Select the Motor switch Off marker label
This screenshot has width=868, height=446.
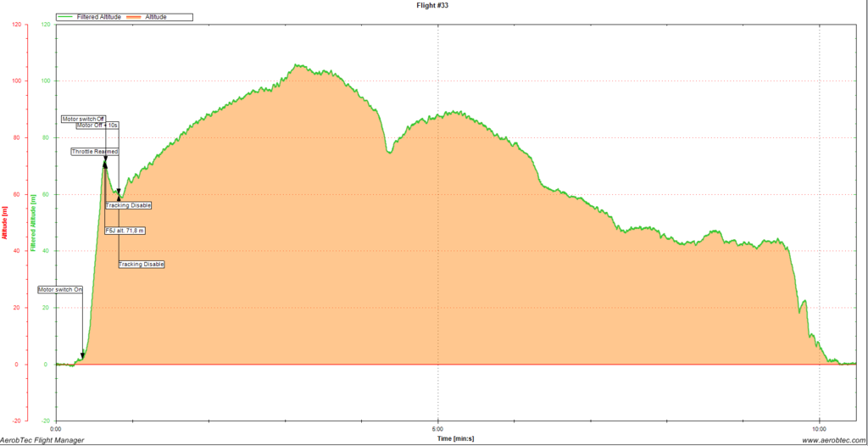point(83,119)
